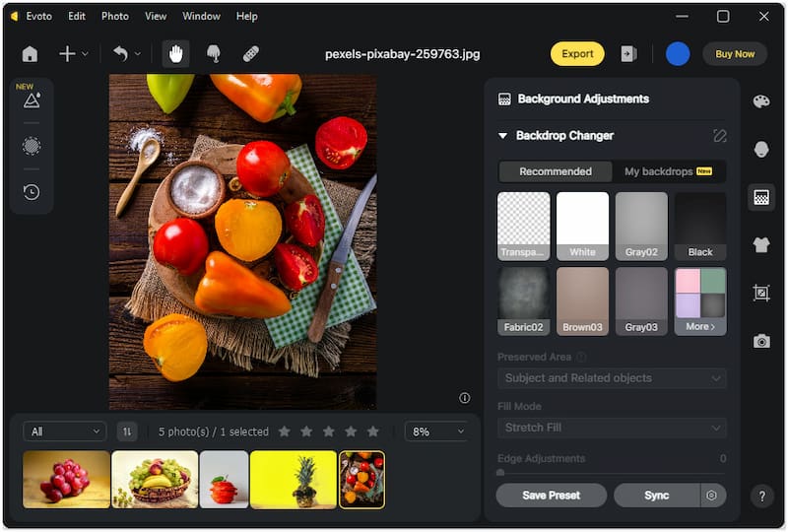Open the All photos filter dropdown
Image resolution: width=788 pixels, height=532 pixels.
[65, 432]
